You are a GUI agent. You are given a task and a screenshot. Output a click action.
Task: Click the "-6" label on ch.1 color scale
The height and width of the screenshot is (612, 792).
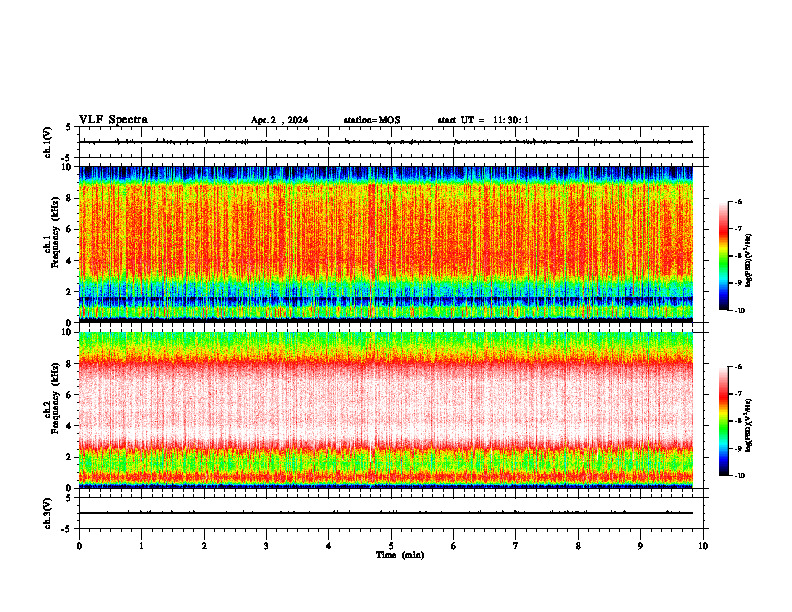coord(737,201)
